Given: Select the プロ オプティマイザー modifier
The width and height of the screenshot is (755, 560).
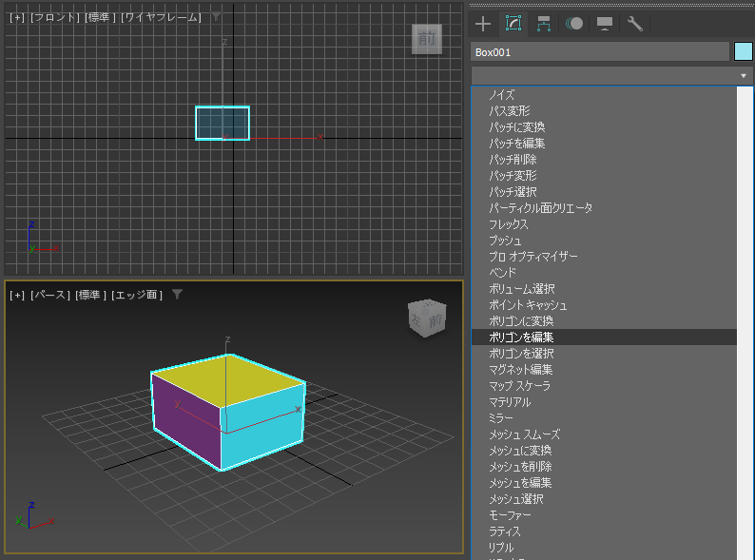Looking at the screenshot, I should tap(604, 256).
